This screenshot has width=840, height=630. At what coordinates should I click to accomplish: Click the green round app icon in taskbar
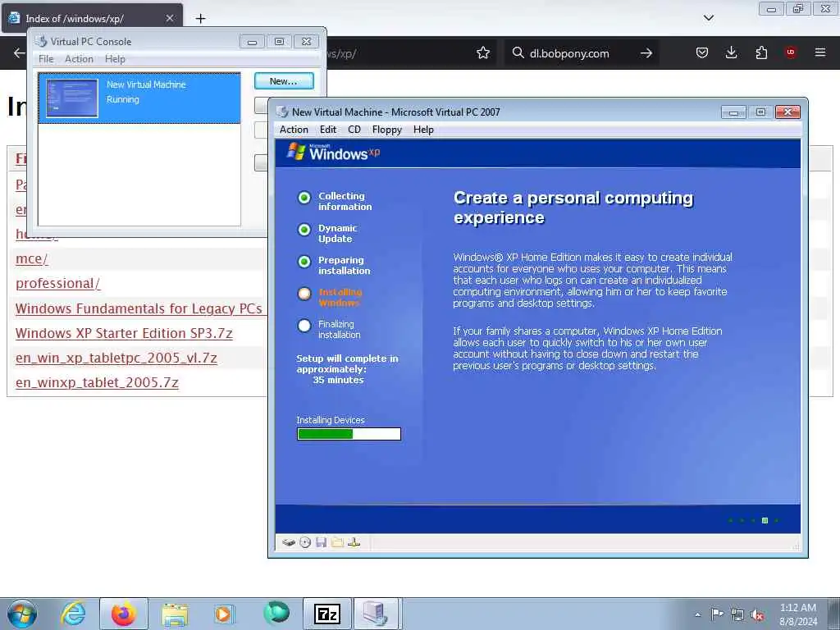pyautogui.click(x=276, y=612)
